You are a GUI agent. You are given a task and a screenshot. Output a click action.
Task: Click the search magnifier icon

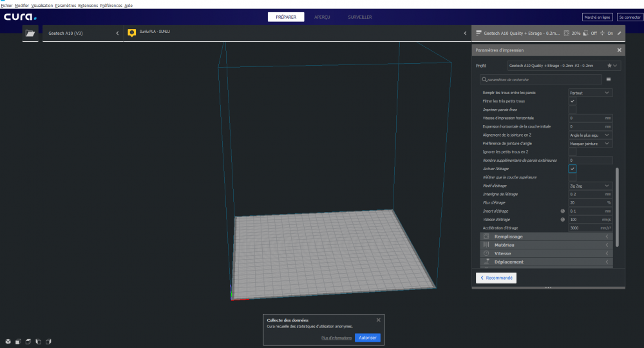(x=484, y=80)
